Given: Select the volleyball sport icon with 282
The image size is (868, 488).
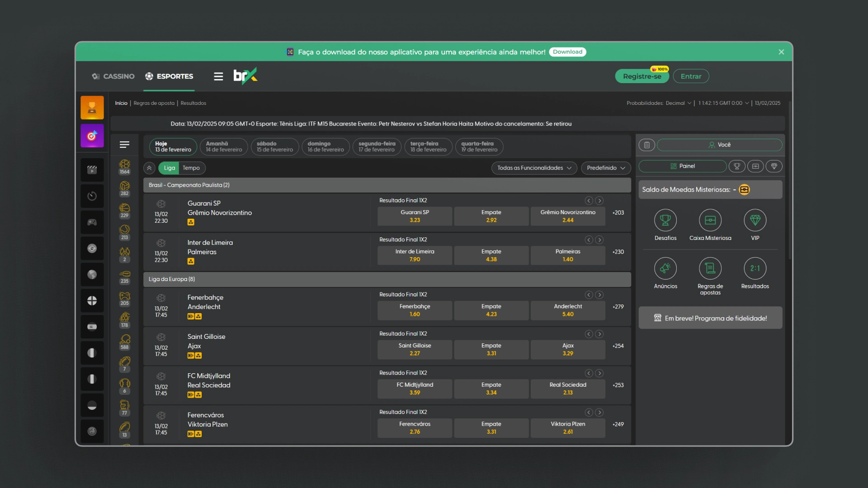Looking at the screenshot, I should pos(125,188).
